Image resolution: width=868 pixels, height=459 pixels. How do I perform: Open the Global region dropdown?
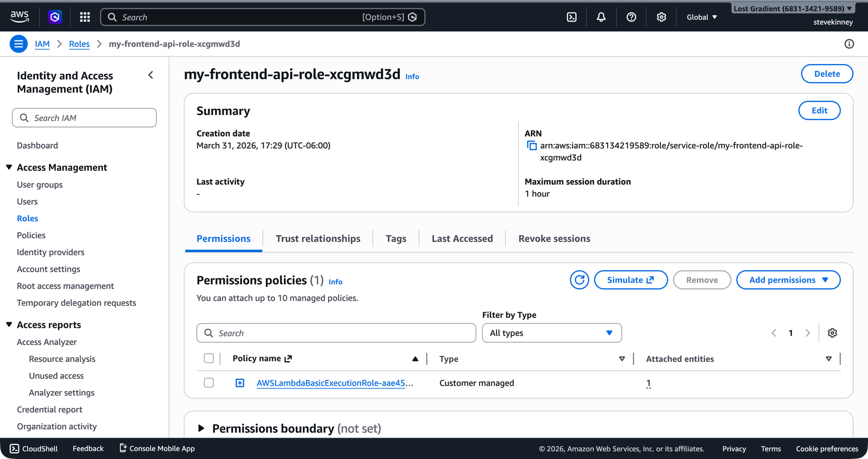[x=701, y=17]
